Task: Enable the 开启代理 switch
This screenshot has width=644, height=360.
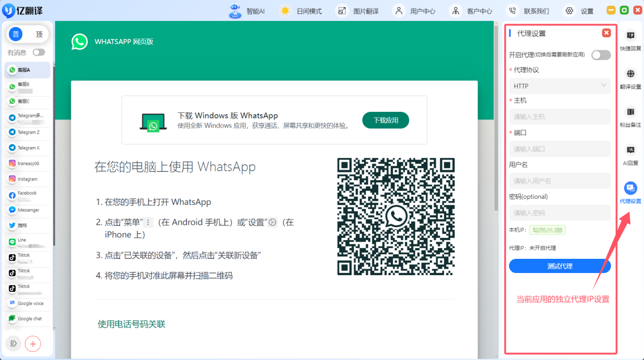Action: click(x=601, y=55)
